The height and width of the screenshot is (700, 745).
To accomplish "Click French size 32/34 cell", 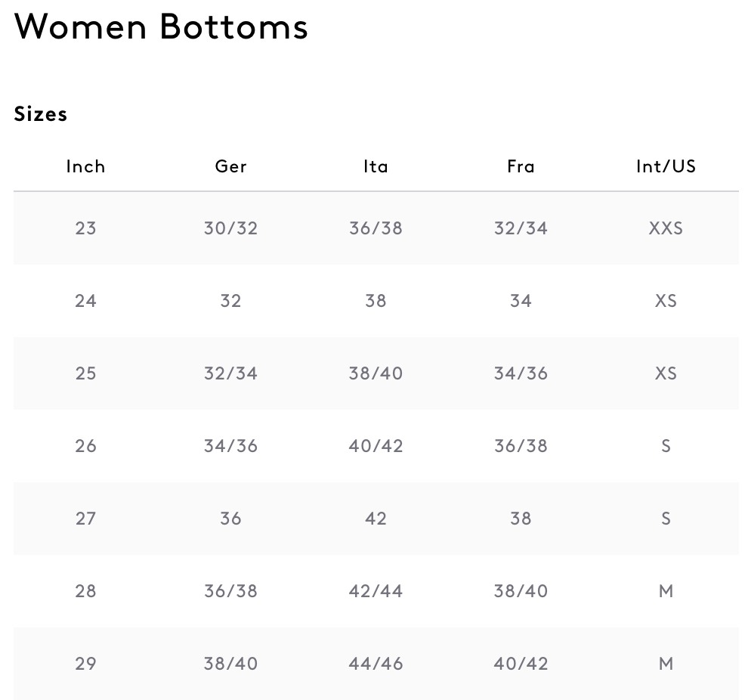I will point(521,228).
